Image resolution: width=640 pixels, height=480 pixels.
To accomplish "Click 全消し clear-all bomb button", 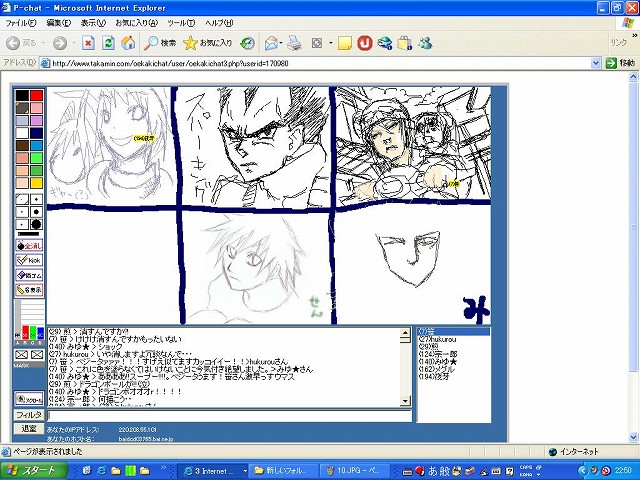I will coord(29,246).
